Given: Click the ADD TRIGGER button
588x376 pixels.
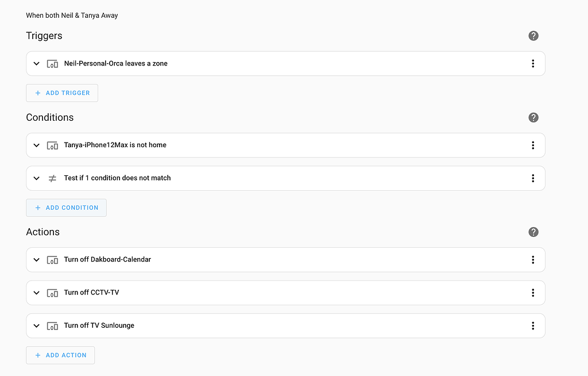Looking at the screenshot, I should coord(61,93).
